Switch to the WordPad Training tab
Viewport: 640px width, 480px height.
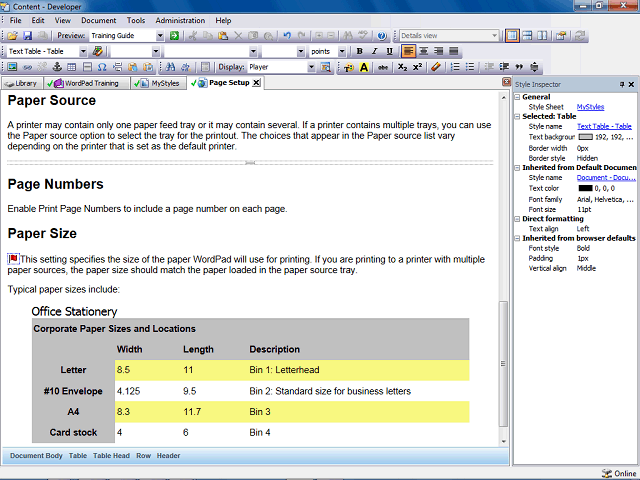pos(87,83)
